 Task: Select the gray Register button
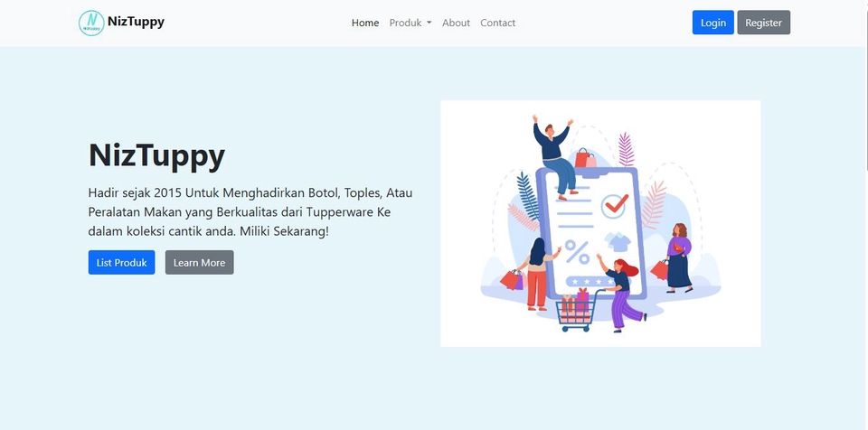(x=763, y=23)
